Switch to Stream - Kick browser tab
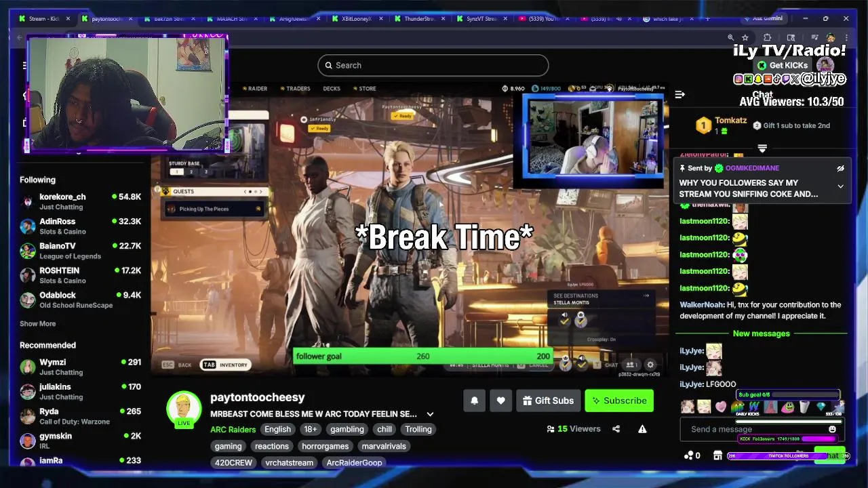The width and height of the screenshot is (868, 488). click(x=44, y=19)
